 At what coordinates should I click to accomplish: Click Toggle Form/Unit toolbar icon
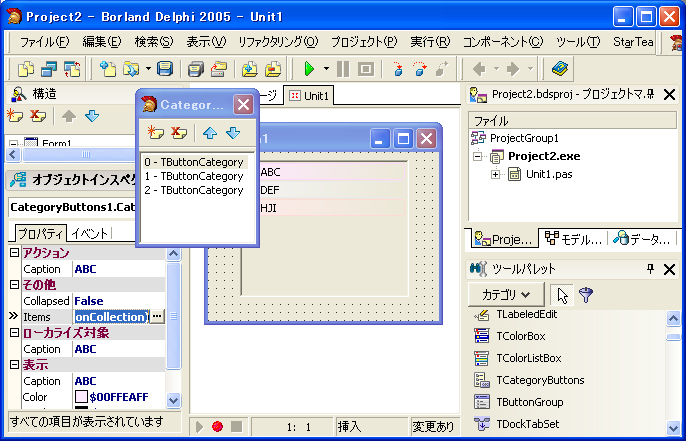pos(72,69)
